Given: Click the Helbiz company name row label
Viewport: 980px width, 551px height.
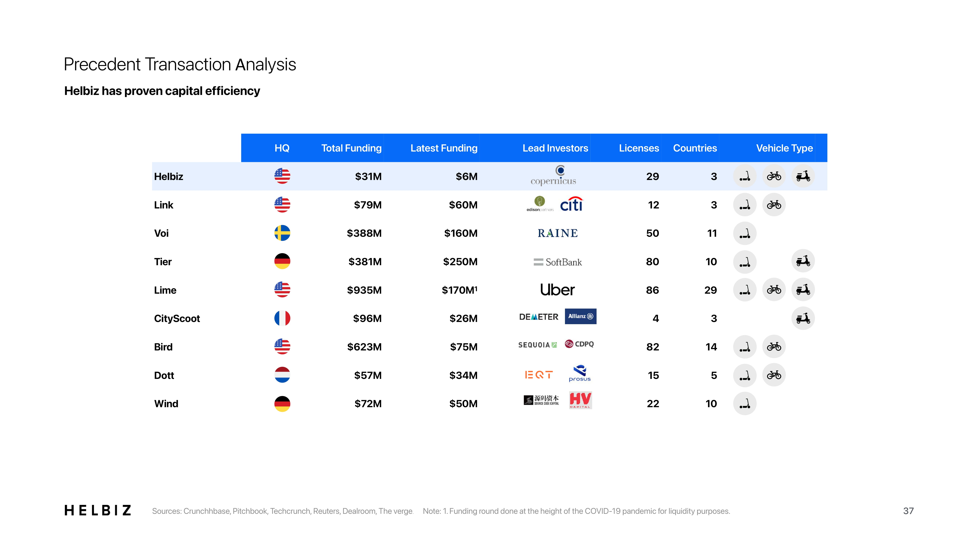Looking at the screenshot, I should point(168,177).
